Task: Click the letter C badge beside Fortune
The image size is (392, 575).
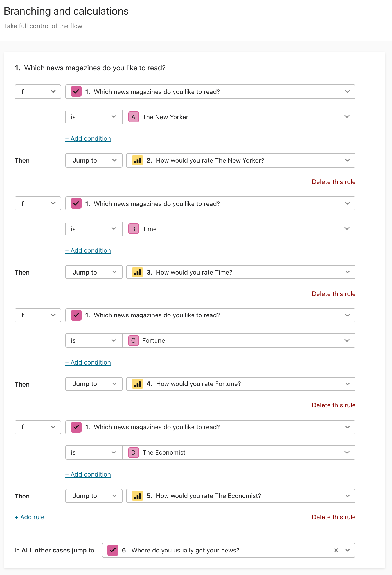Action: [x=133, y=340]
